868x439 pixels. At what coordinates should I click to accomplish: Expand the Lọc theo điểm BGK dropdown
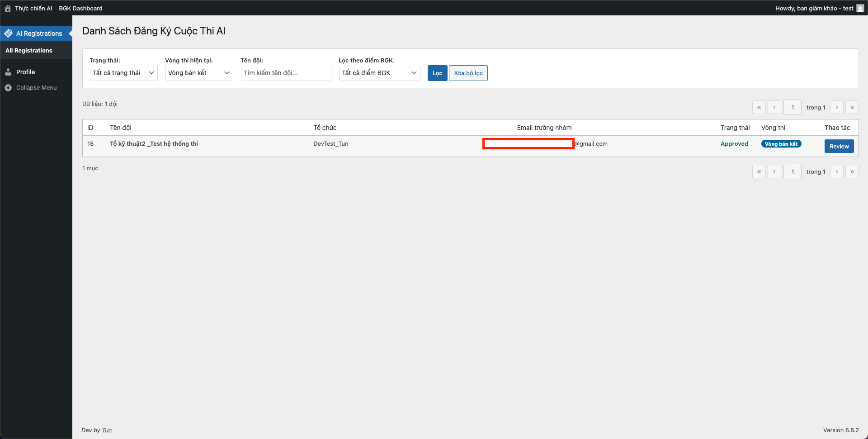pos(379,73)
